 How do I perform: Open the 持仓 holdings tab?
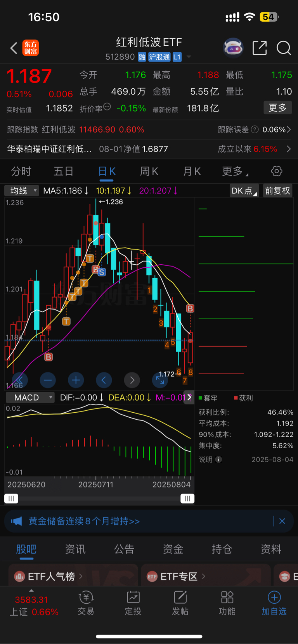coord(222,549)
